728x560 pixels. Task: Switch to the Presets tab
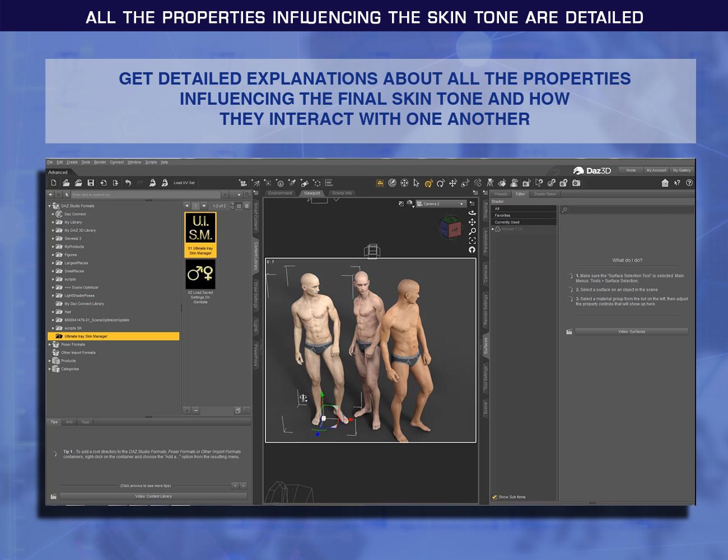pos(501,194)
